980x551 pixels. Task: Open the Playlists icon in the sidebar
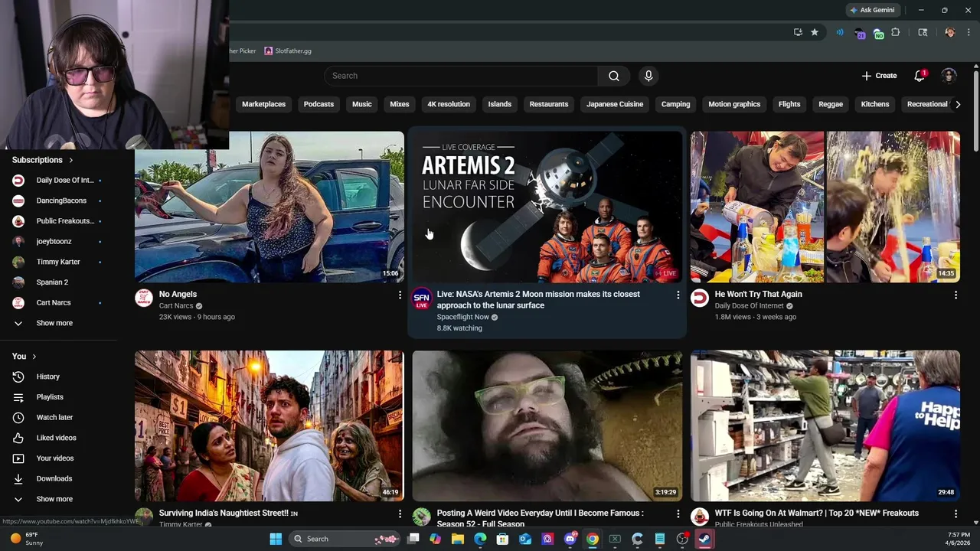18,397
